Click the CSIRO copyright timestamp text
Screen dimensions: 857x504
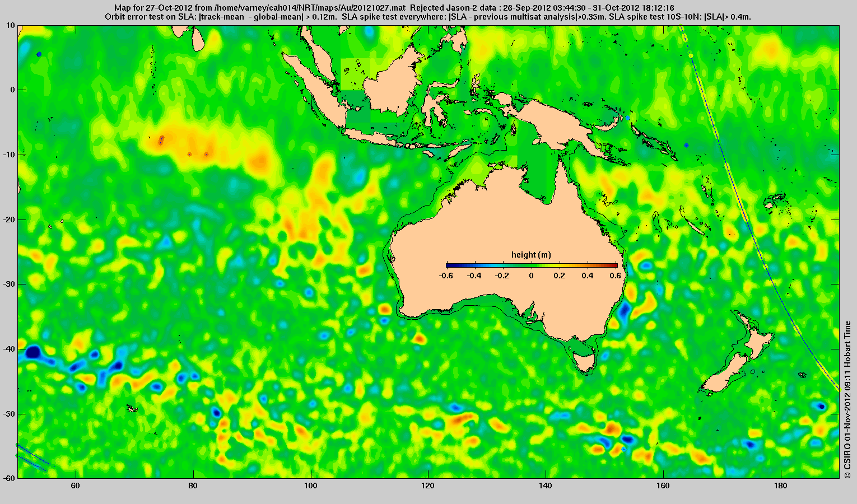click(847, 399)
